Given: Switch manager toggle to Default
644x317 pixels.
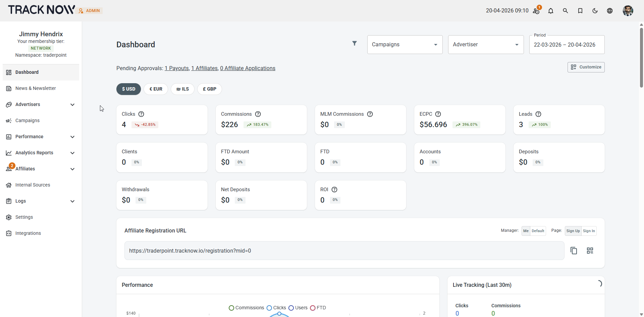Looking at the screenshot, I should pyautogui.click(x=538, y=231).
